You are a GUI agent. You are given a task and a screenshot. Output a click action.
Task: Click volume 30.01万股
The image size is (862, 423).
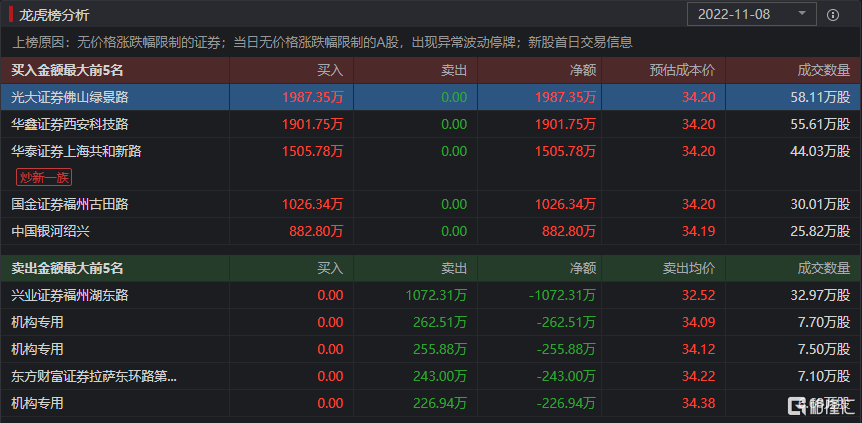tap(820, 205)
